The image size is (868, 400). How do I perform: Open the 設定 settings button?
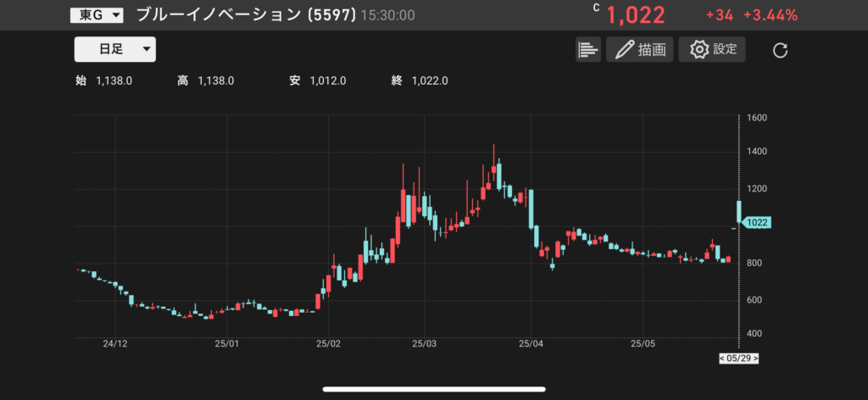click(x=712, y=49)
